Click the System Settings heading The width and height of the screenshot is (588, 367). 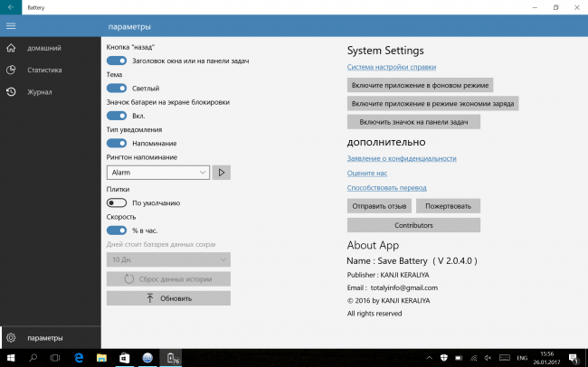tap(385, 51)
